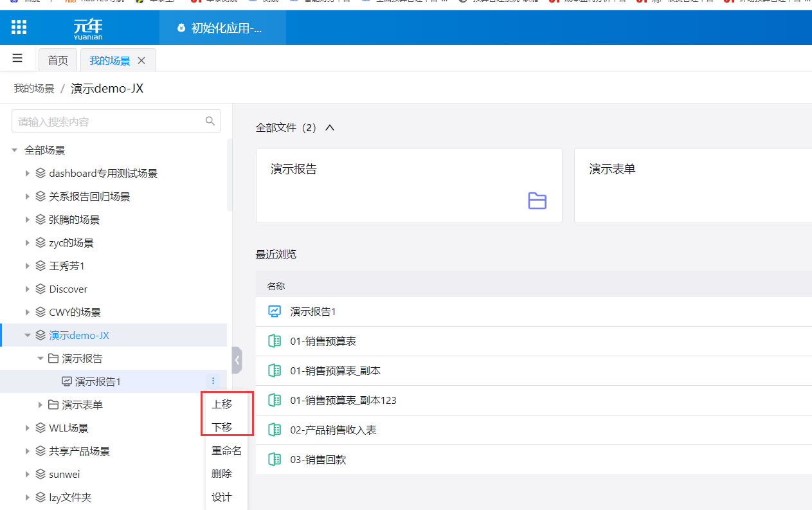Collapse the 全部文件 section chevron

coord(330,128)
